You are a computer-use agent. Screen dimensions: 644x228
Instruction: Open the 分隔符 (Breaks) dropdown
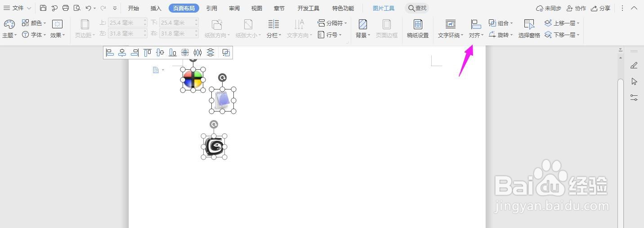332,23
